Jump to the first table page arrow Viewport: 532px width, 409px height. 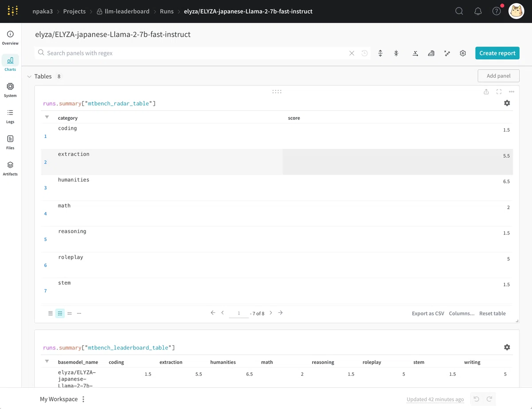click(213, 313)
